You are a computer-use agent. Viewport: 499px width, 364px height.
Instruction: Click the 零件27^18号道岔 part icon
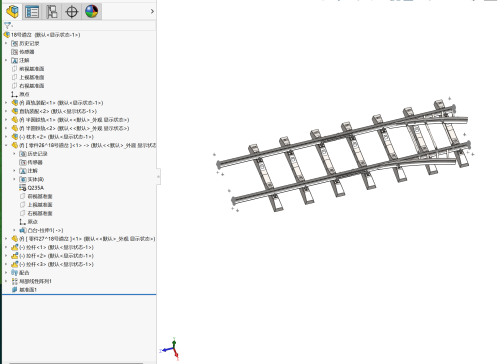click(15, 239)
